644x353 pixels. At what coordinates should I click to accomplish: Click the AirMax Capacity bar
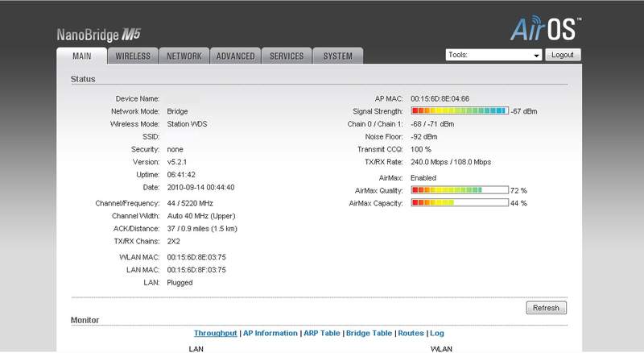460,203
